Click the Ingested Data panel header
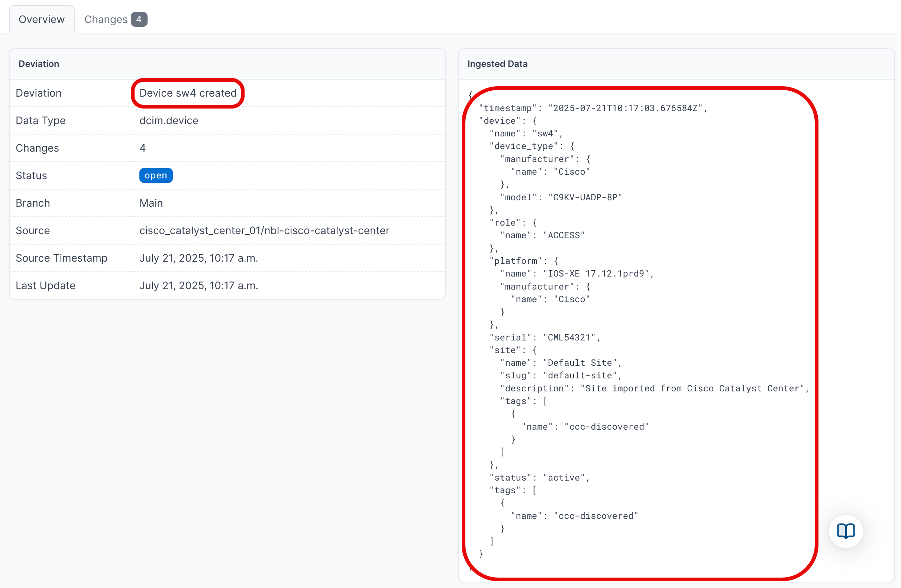The height and width of the screenshot is (588, 901). 497,64
